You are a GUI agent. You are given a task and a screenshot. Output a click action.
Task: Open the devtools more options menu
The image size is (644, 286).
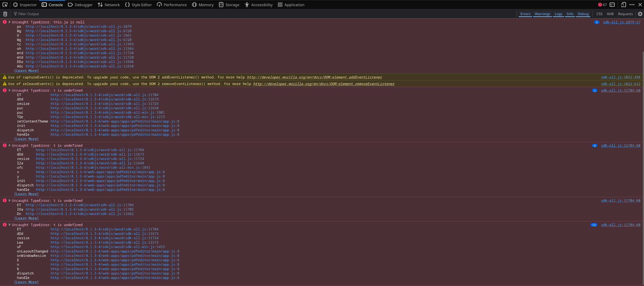coord(632,5)
